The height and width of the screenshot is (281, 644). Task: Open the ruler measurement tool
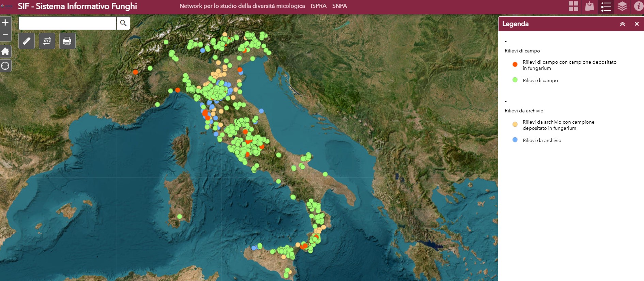click(x=27, y=41)
